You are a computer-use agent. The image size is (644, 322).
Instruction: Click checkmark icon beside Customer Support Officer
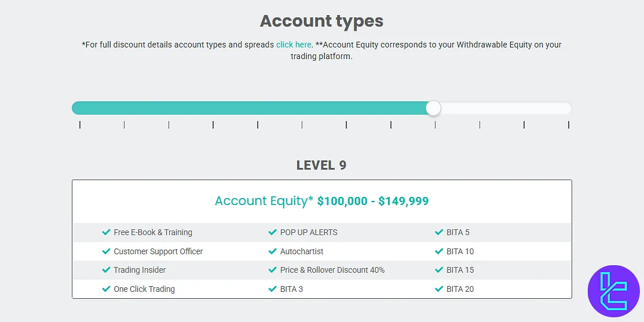106,251
